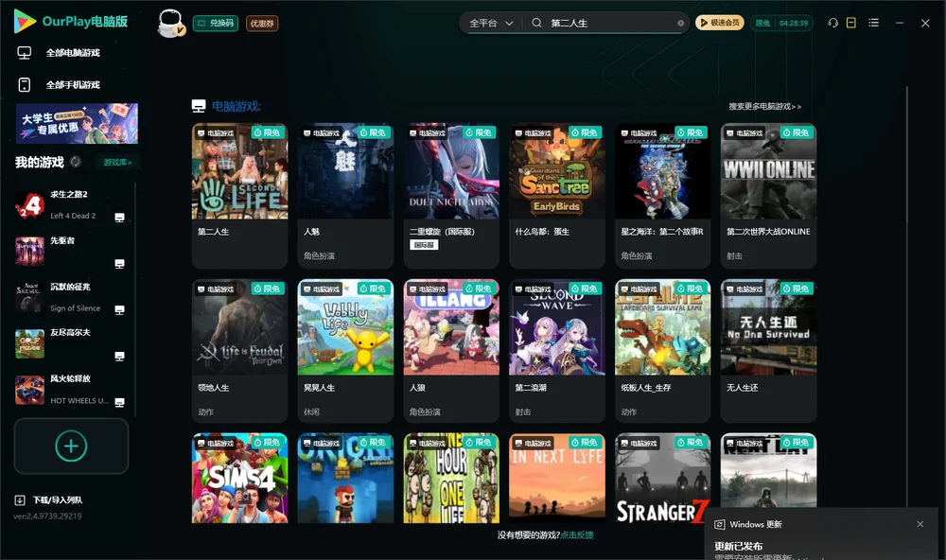Screen dimensions: 946x560
Task: Click the PC icon in the 先驱者 row
Action: tap(119, 264)
